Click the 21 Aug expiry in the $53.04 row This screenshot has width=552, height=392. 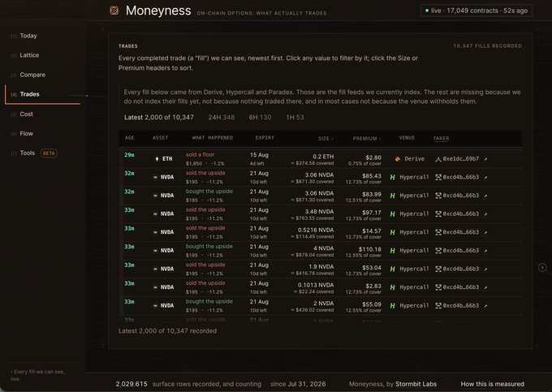(259, 265)
